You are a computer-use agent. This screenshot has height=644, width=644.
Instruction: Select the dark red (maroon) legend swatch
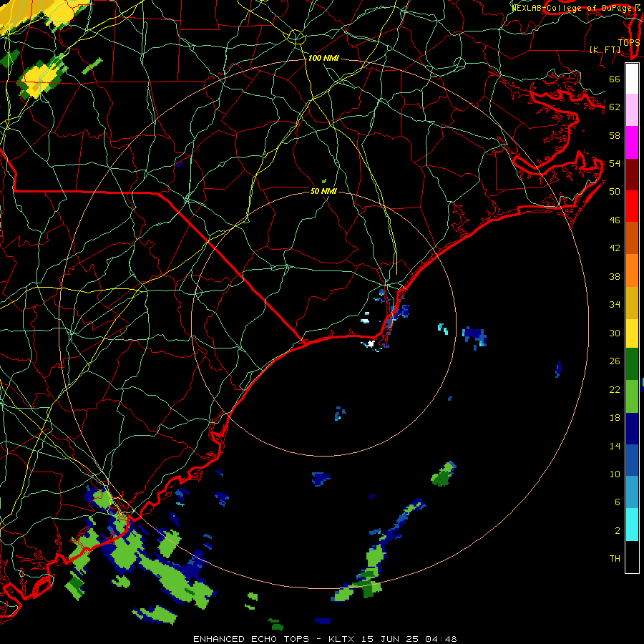(x=632, y=174)
